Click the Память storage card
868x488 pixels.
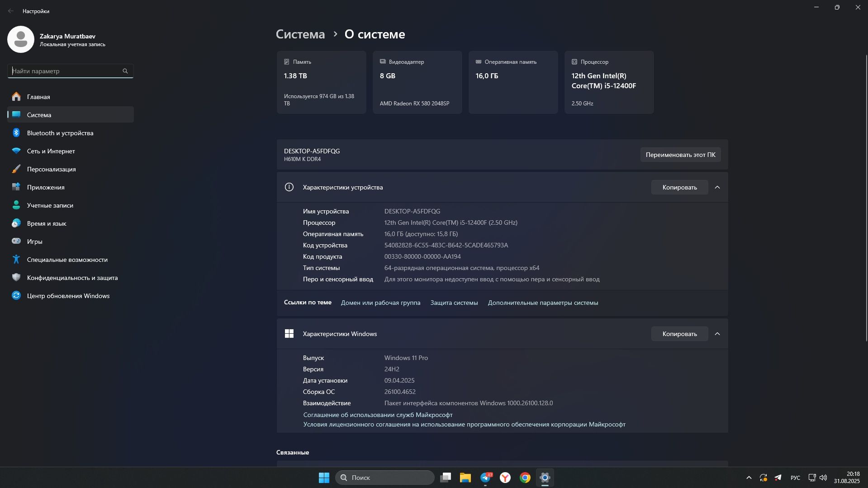(322, 82)
